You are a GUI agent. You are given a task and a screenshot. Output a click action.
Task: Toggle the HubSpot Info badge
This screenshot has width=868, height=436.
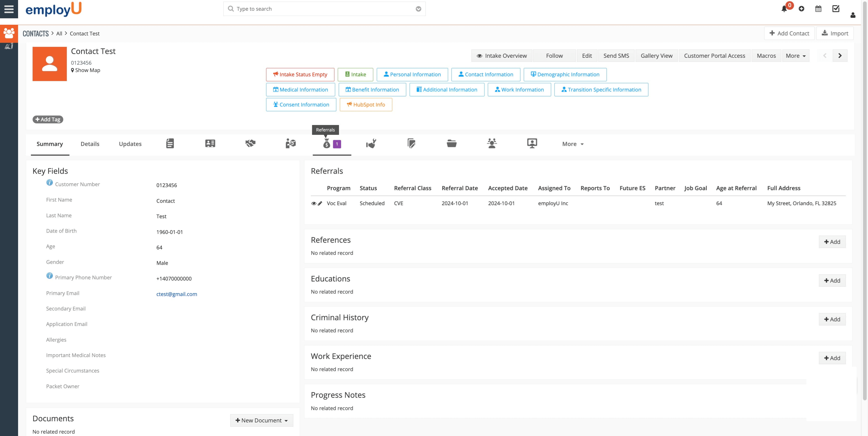pos(366,104)
